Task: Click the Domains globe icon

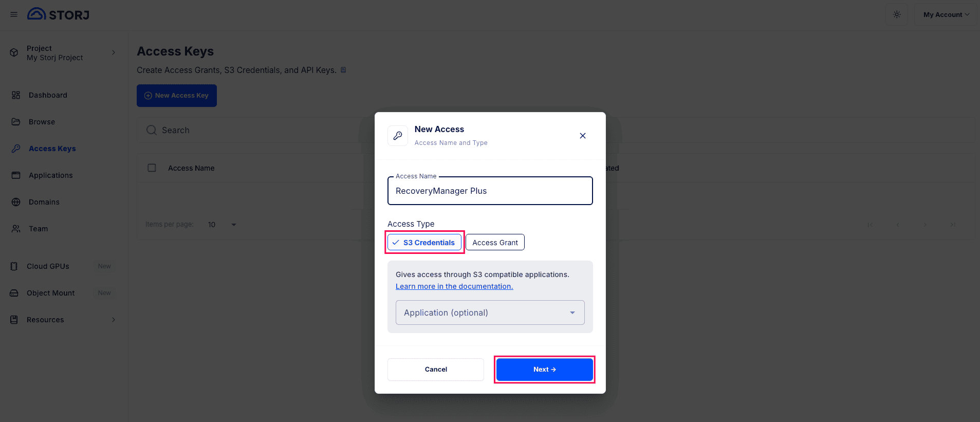Action: coord(16,201)
